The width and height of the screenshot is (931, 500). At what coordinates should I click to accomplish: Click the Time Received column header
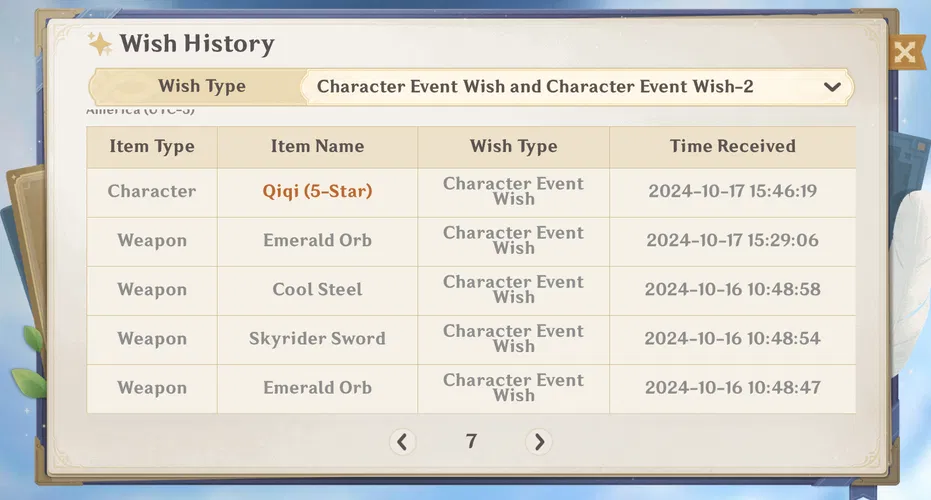732,146
